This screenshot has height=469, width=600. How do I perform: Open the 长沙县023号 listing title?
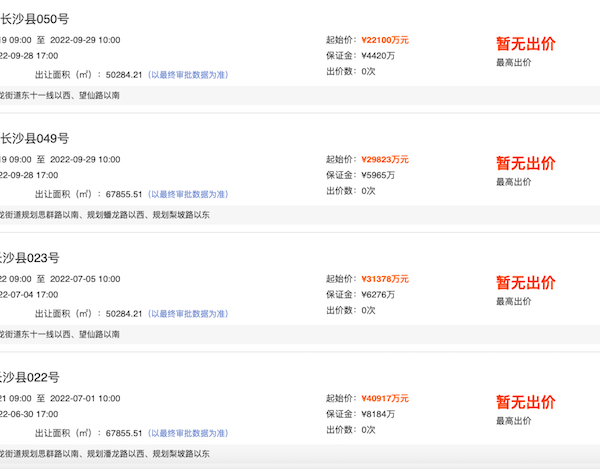coord(30,258)
